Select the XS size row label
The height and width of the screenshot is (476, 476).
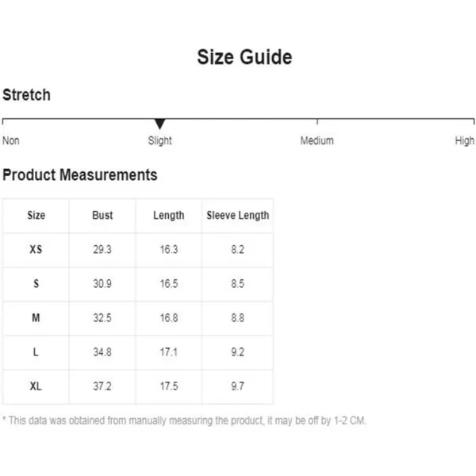coord(36,250)
